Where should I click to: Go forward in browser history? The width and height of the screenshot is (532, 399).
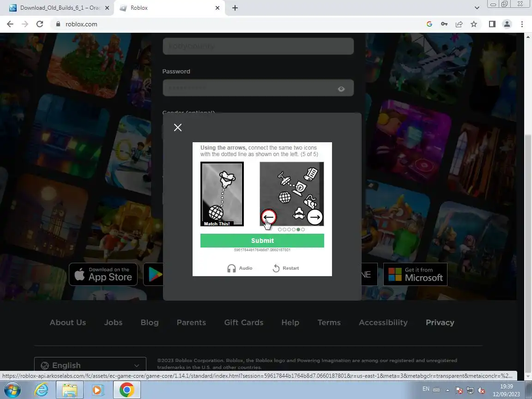click(25, 24)
